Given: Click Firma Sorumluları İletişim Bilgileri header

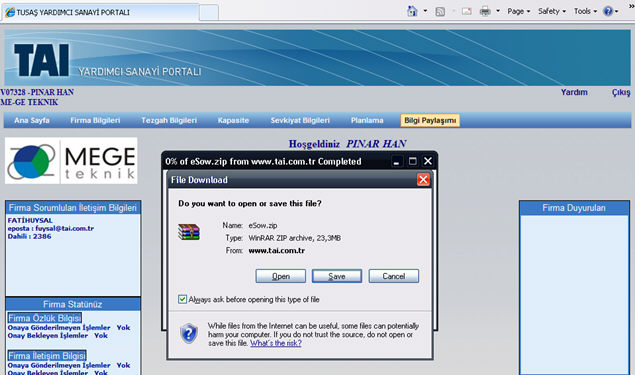Looking at the screenshot, I should tap(73, 208).
